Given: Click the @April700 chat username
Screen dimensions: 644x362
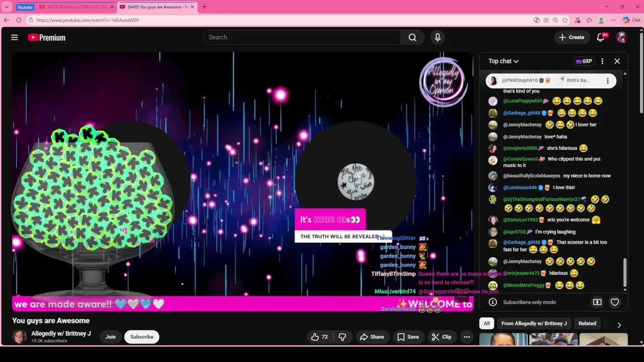Looking at the screenshot, I should [514, 232].
